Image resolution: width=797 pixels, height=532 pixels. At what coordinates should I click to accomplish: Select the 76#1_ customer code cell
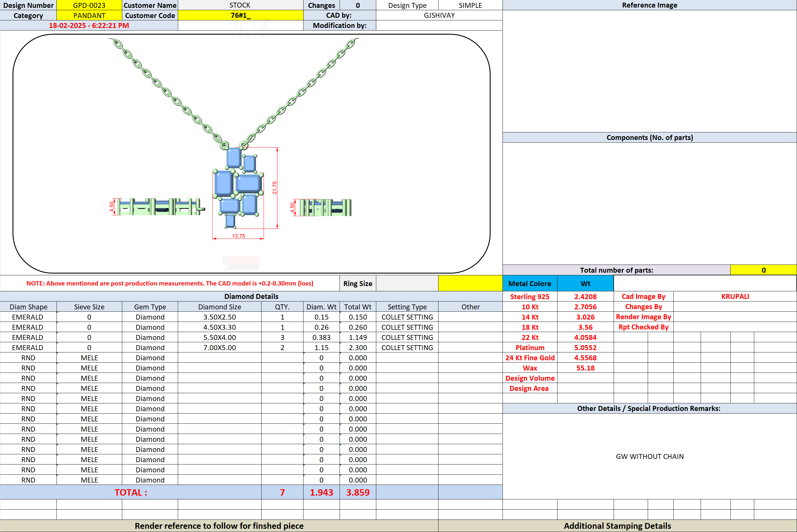pyautogui.click(x=240, y=15)
